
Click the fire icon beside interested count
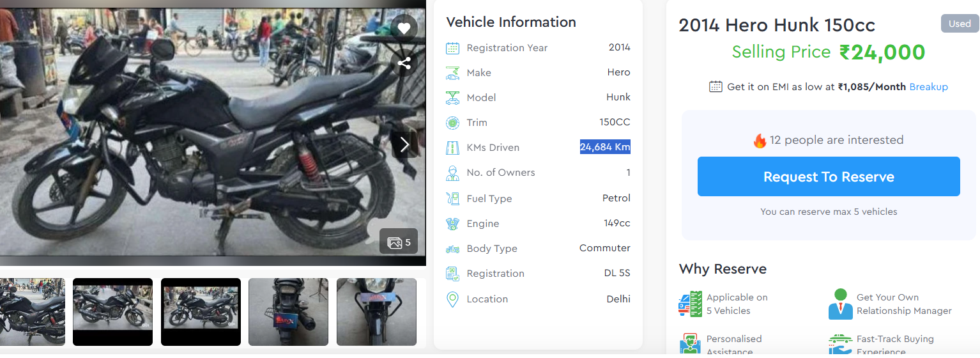pos(760,141)
